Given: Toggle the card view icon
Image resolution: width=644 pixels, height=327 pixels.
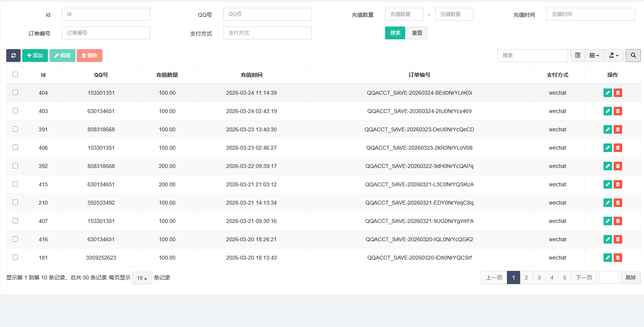Looking at the screenshot, I should point(578,55).
